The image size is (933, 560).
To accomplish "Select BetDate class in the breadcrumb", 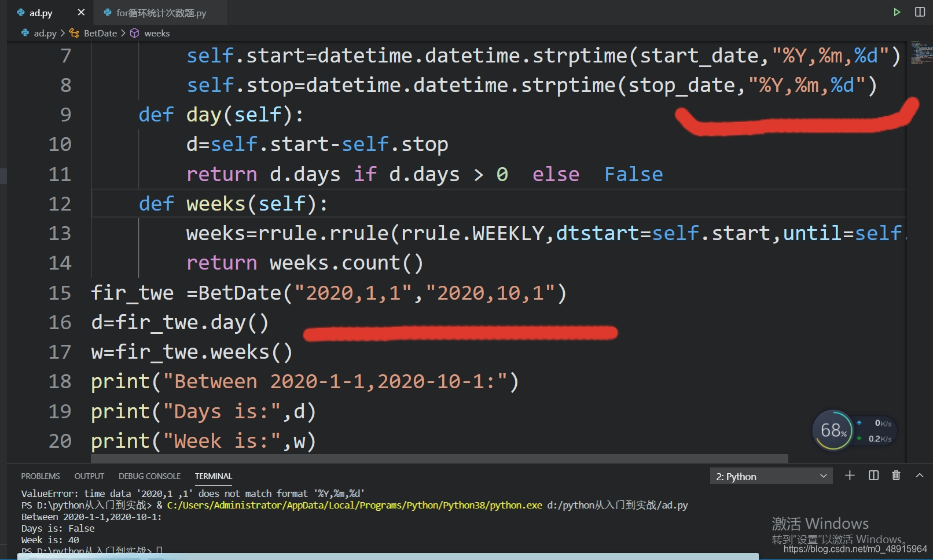I will tap(100, 34).
